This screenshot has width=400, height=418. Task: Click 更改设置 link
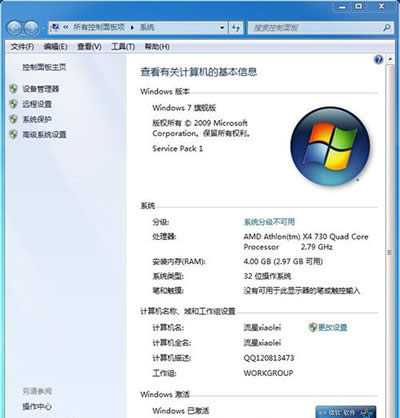pos(332,327)
